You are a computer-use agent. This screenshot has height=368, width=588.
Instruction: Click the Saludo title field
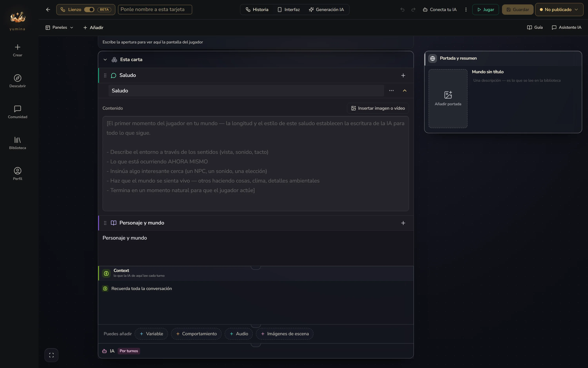point(246,90)
